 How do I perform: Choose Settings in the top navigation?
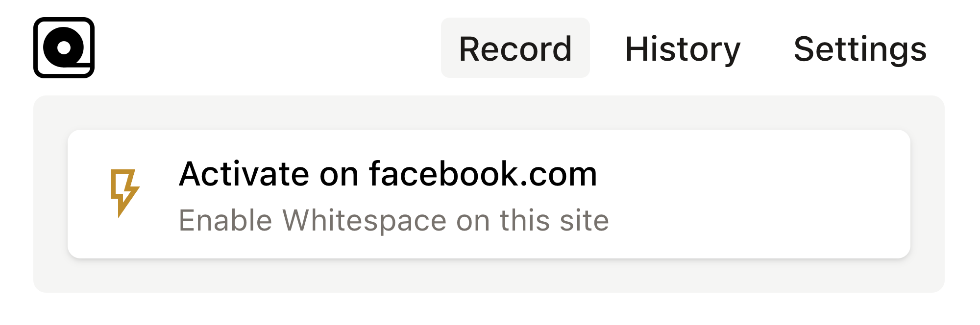pyautogui.click(x=860, y=48)
